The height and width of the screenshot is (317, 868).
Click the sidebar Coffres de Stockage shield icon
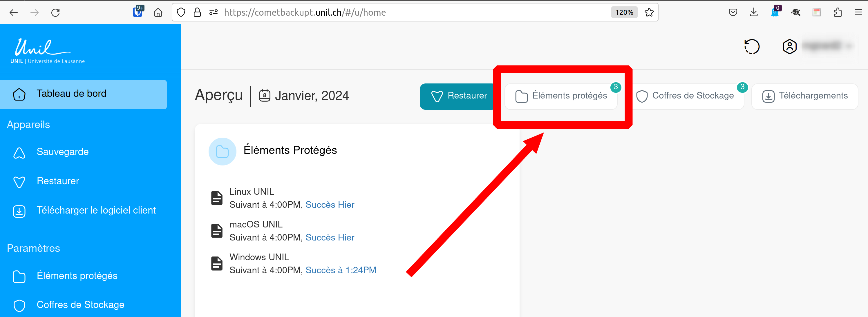point(19,305)
